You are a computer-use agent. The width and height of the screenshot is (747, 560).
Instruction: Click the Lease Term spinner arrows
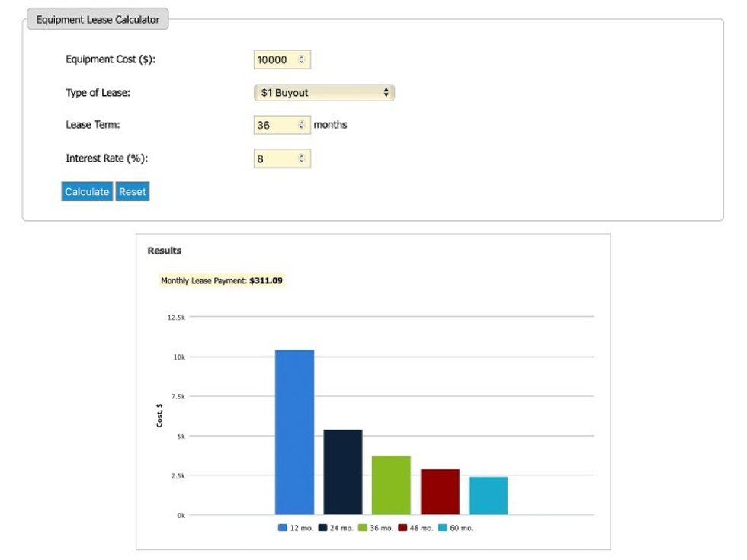pyautogui.click(x=302, y=125)
